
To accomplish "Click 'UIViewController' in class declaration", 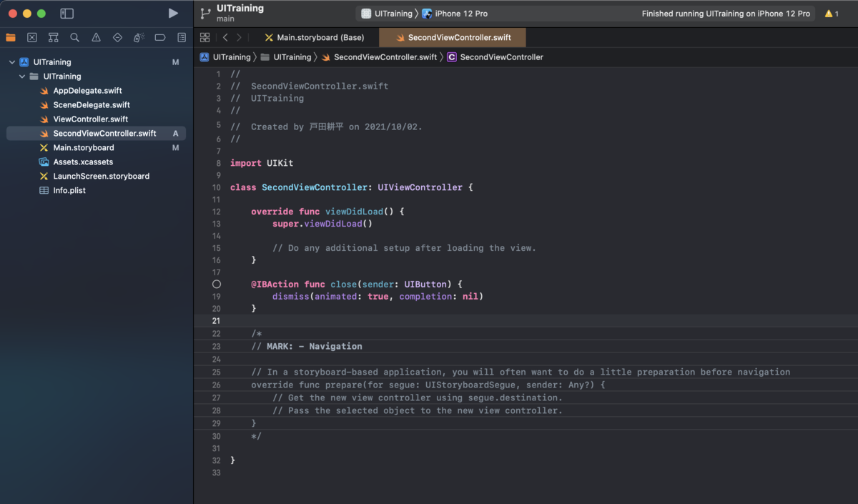I will (x=420, y=187).
